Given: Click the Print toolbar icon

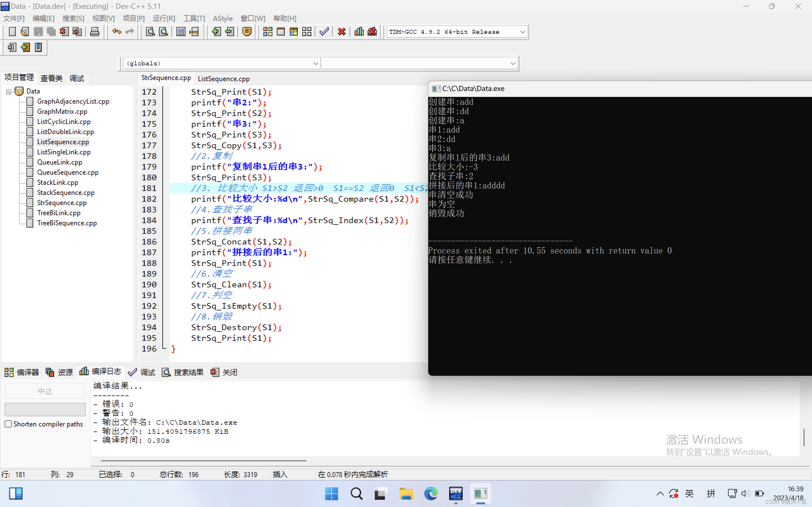Looking at the screenshot, I should tap(95, 32).
